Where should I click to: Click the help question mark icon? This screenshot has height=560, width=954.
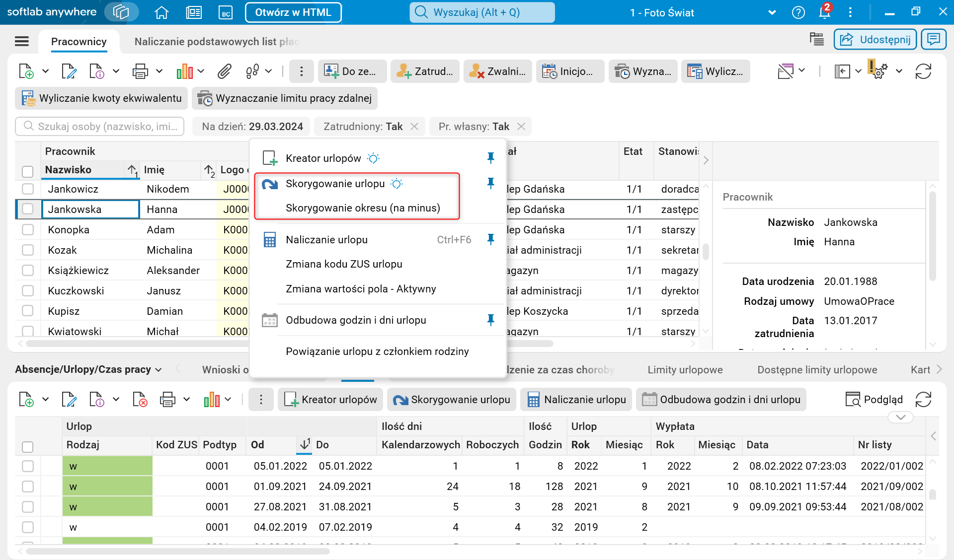(x=798, y=12)
